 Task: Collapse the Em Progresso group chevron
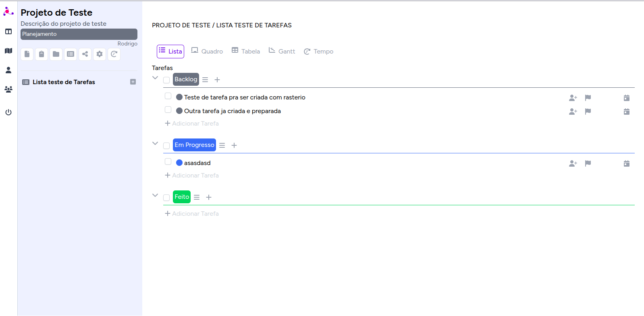[155, 143]
